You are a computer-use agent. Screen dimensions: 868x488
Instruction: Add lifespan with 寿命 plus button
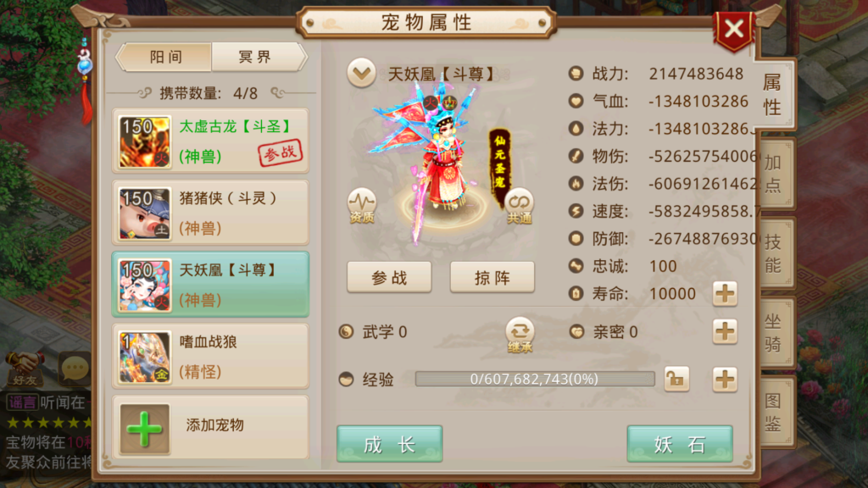pyautogui.click(x=725, y=293)
